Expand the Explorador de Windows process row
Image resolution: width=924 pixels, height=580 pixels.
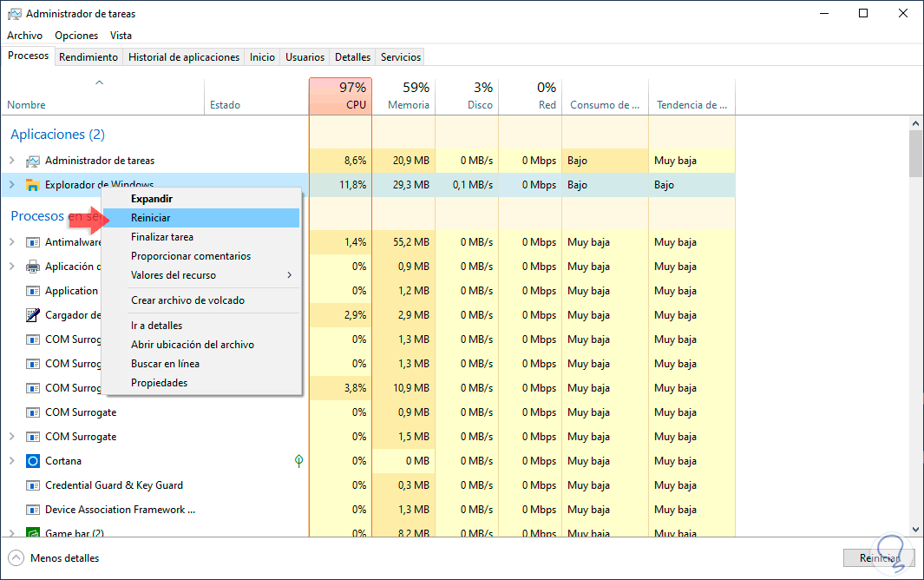(12, 185)
